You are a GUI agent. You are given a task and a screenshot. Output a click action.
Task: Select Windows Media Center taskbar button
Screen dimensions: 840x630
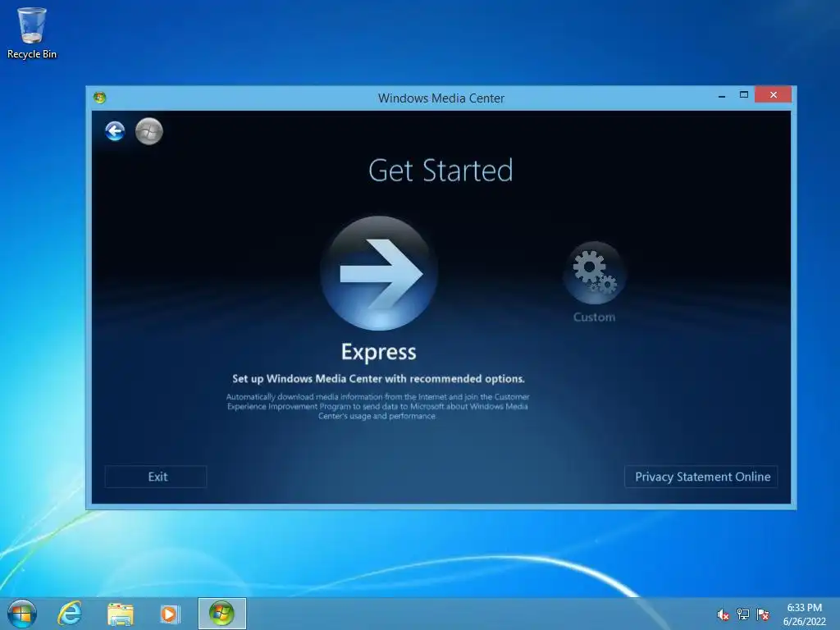coord(221,614)
